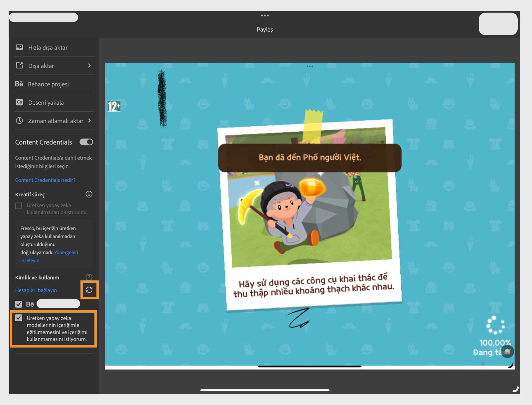Viewport: 532px width, 405px height.
Task: Click Hesapları bağlayın link
Action: (36, 290)
